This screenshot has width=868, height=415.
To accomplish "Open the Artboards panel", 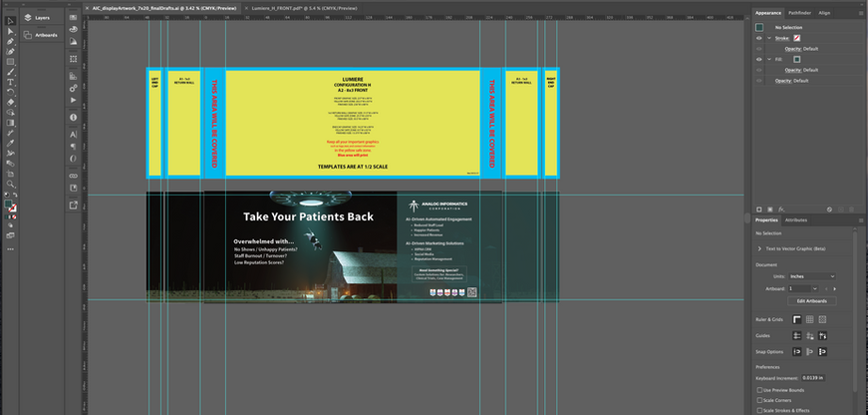I will pos(44,35).
